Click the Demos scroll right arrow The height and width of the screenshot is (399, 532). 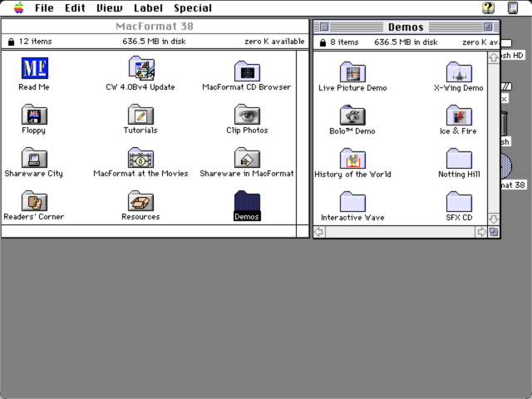tap(481, 232)
